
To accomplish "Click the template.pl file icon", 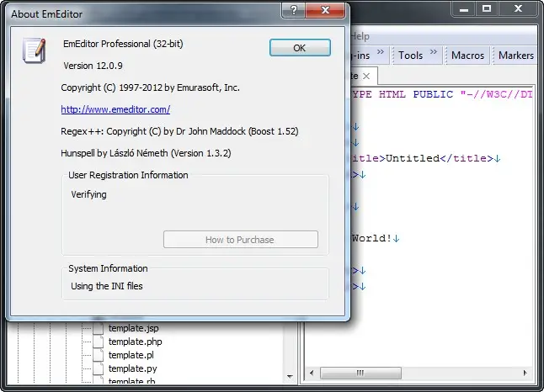I will tap(99, 355).
